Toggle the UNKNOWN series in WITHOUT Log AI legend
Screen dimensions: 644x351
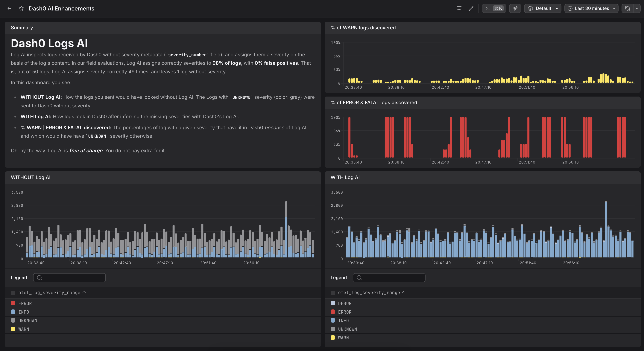[28, 321]
